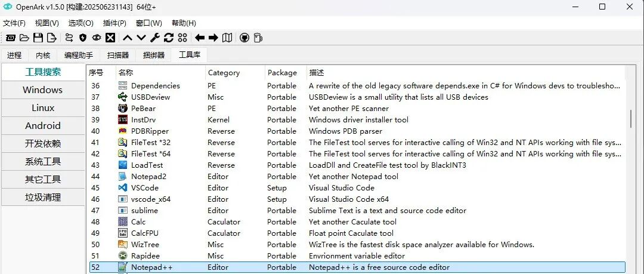This screenshot has height=274, width=644.
Task: Select the Dependencies row name
Action: [155, 85]
